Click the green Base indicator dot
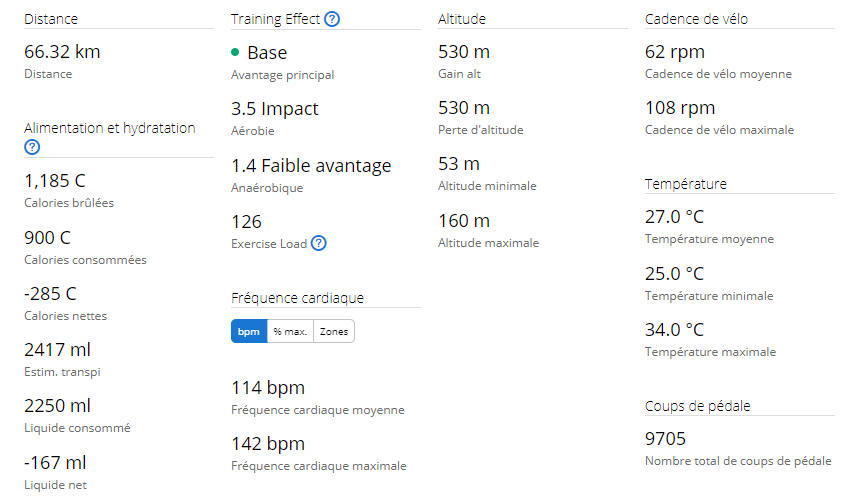Viewport: 855px width, 502px height. 235,52
